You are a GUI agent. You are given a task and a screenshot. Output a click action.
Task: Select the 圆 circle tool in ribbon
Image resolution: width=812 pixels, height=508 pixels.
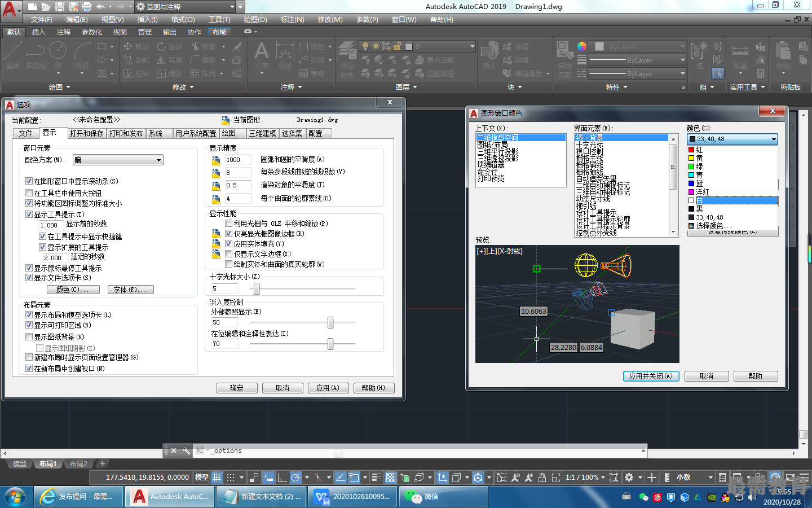pos(58,55)
